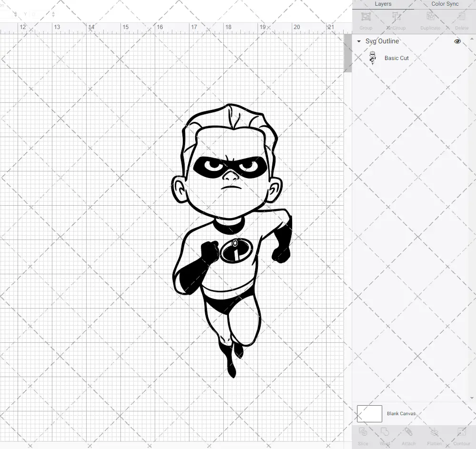Select the Weld tool
The height and width of the screenshot is (449, 476).
[385, 436]
